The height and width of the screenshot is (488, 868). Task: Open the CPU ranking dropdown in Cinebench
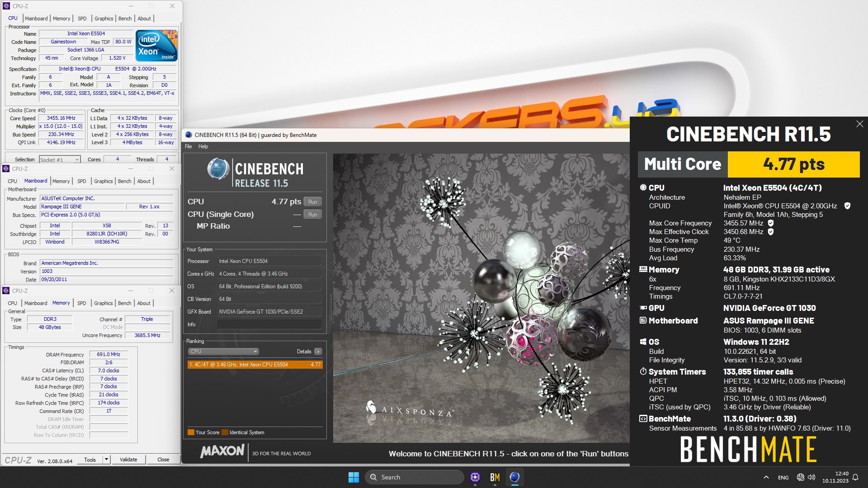point(223,352)
